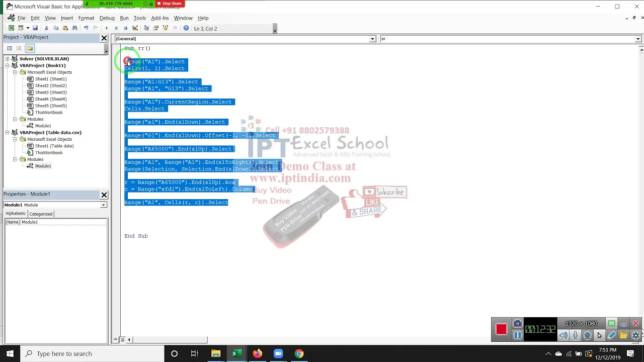Screen dimensions: 644x362
Task: Switch to the Categorized properties tab
Action: pyautogui.click(x=41, y=214)
